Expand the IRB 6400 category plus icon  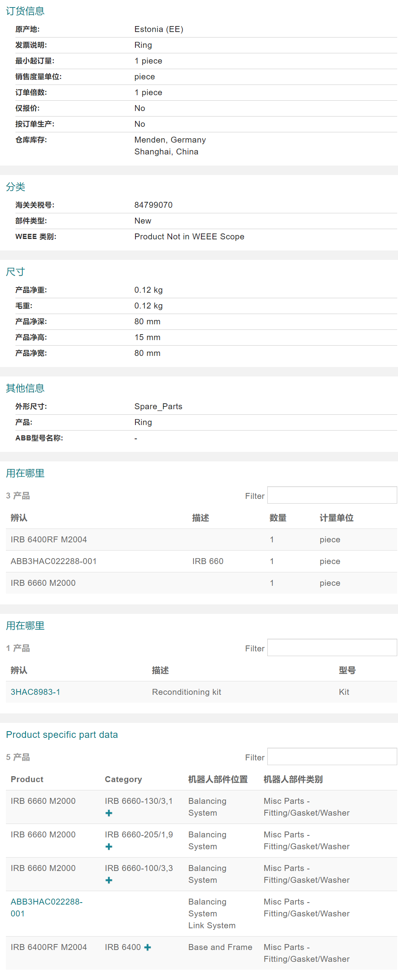[x=148, y=947]
